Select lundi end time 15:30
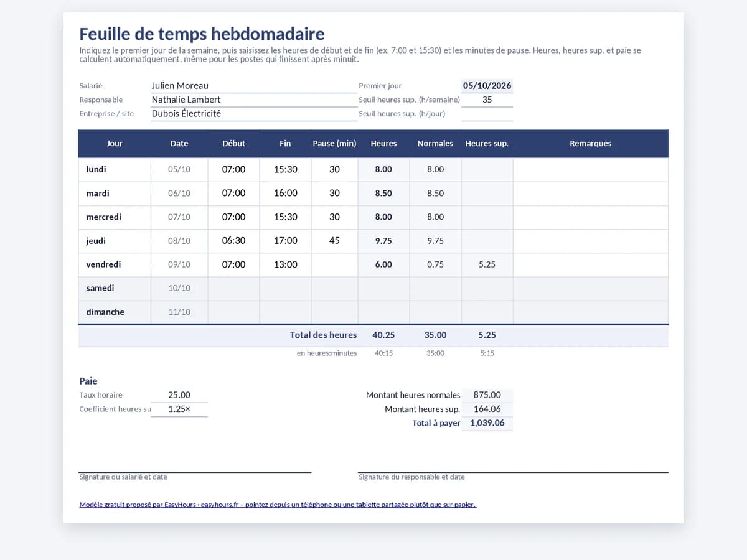The width and height of the screenshot is (747, 560). coord(285,169)
